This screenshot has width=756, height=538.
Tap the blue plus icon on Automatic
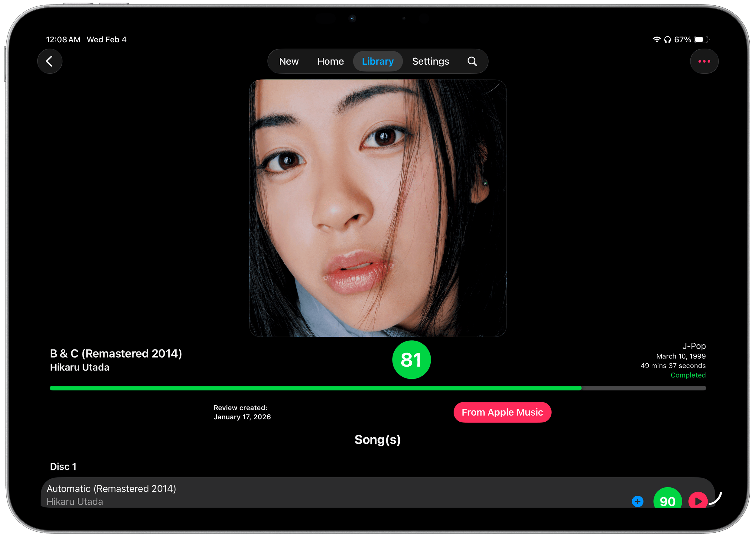click(637, 501)
